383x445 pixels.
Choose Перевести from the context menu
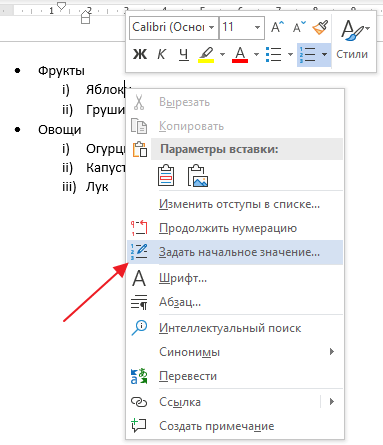point(235,376)
